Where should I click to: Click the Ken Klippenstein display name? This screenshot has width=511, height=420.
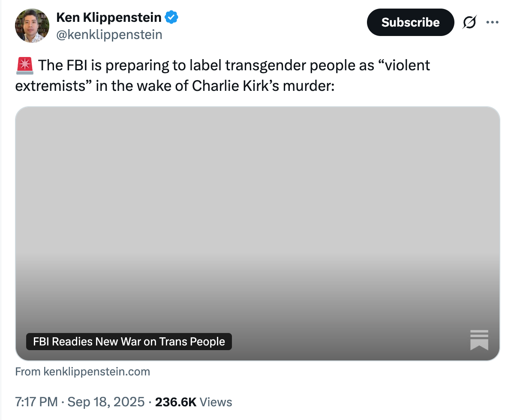[109, 18]
